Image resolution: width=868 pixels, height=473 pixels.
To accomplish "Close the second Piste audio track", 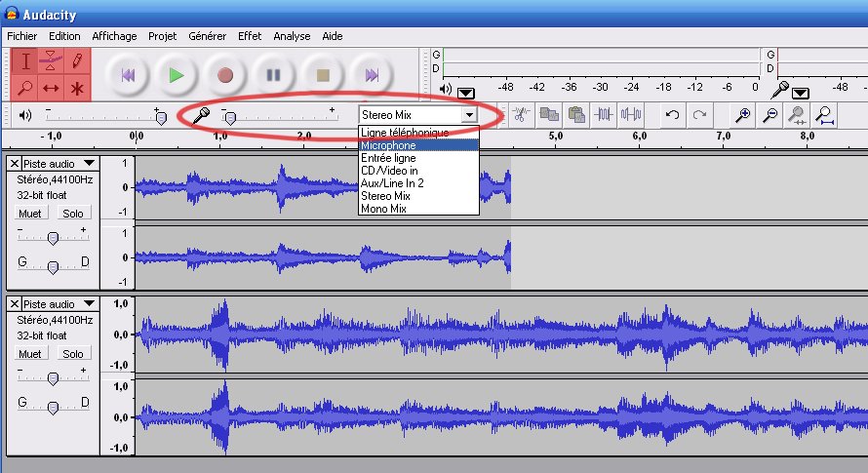I will pos(15,303).
